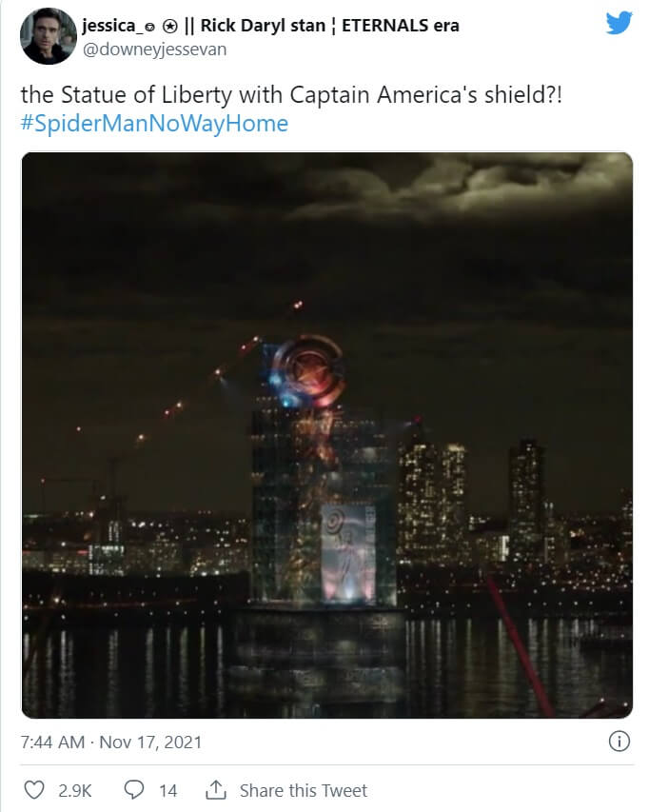Viewport: 649px width, 812px height.
Task: Click the Statue of Liberty billboard in photo
Action: pos(347,553)
